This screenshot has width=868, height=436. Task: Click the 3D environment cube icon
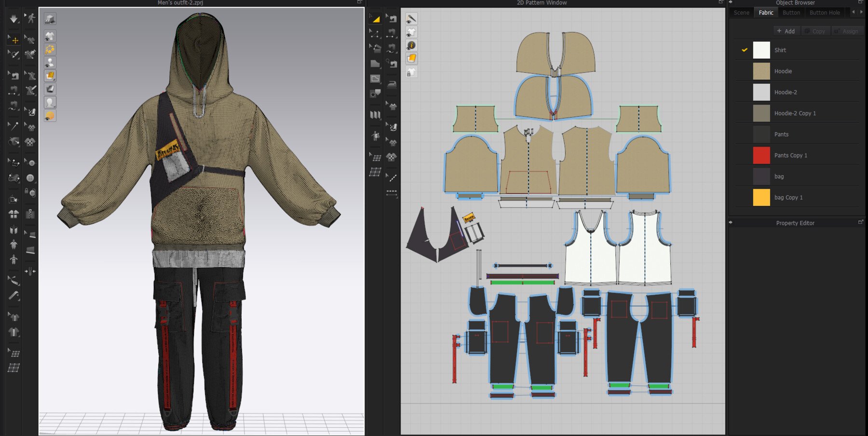click(50, 19)
